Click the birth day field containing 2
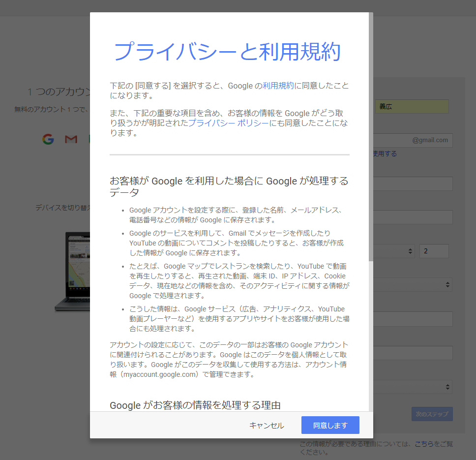This screenshot has height=460, width=476. pyautogui.click(x=434, y=251)
